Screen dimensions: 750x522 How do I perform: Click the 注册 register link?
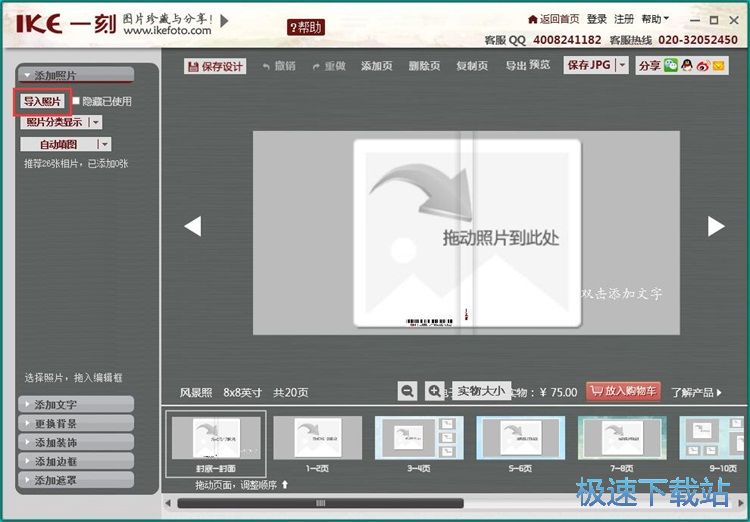tap(624, 19)
